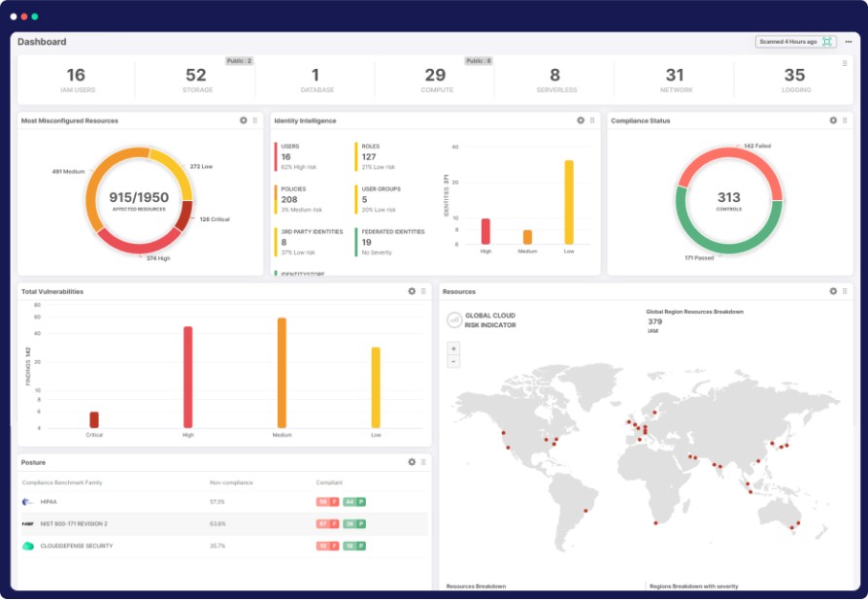Zoom in on the resources map
This screenshot has width=868, height=600.
click(453, 348)
